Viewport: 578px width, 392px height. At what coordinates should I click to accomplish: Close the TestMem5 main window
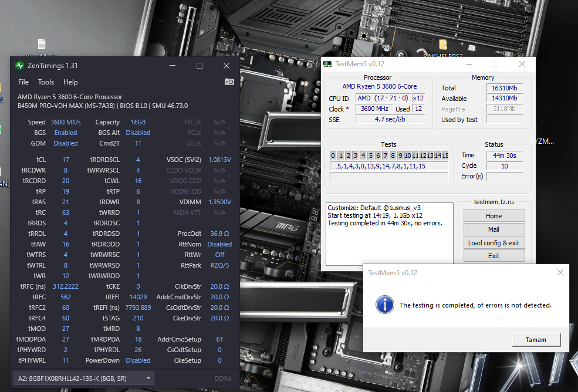[522, 64]
